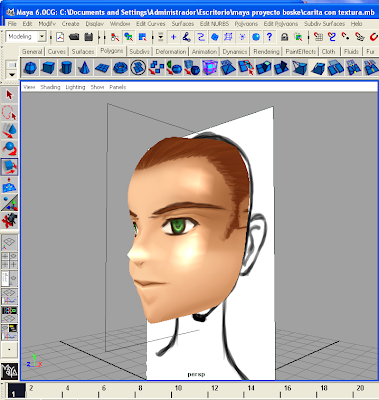Switch to Persp/Outliner layout
This screenshot has width=379, height=400.
9,279
